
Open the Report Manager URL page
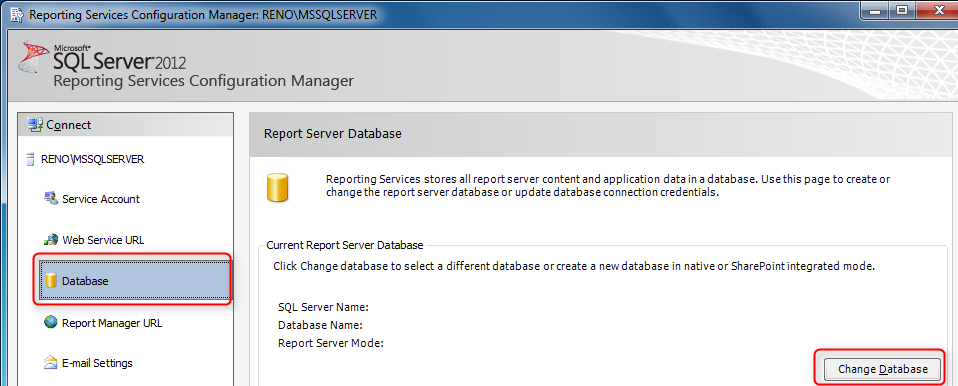tap(112, 322)
